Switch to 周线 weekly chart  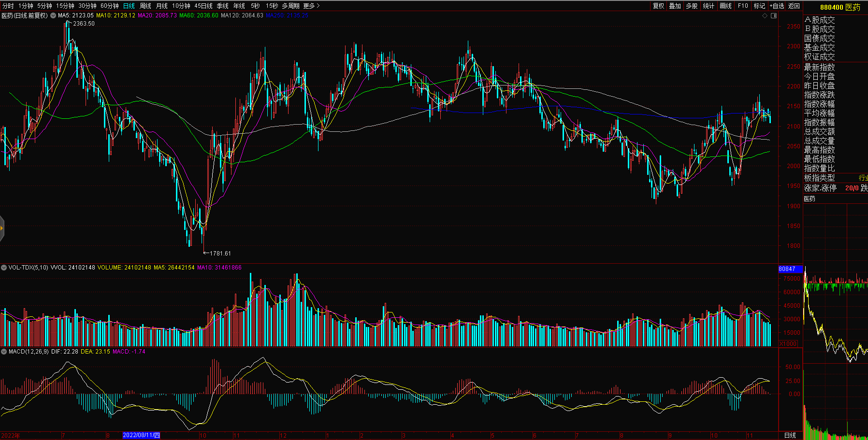[145, 6]
